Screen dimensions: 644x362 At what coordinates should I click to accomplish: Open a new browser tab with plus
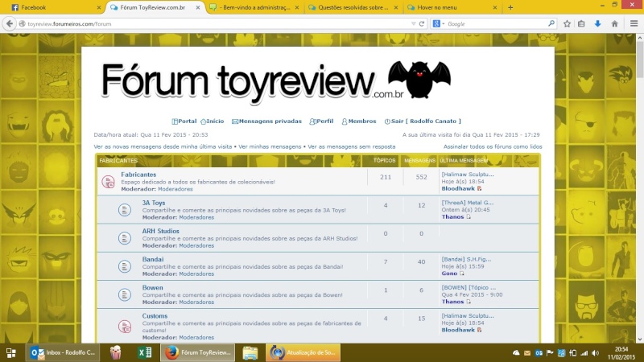[x=510, y=7]
